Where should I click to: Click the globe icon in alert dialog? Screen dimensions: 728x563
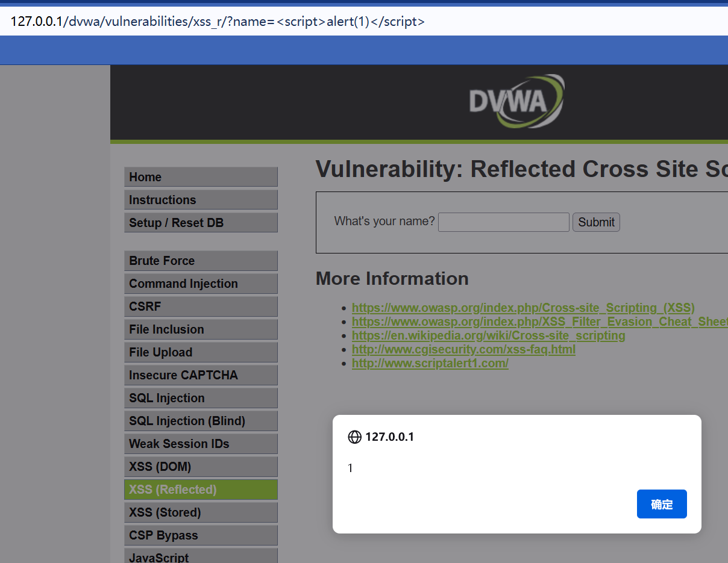click(x=355, y=437)
